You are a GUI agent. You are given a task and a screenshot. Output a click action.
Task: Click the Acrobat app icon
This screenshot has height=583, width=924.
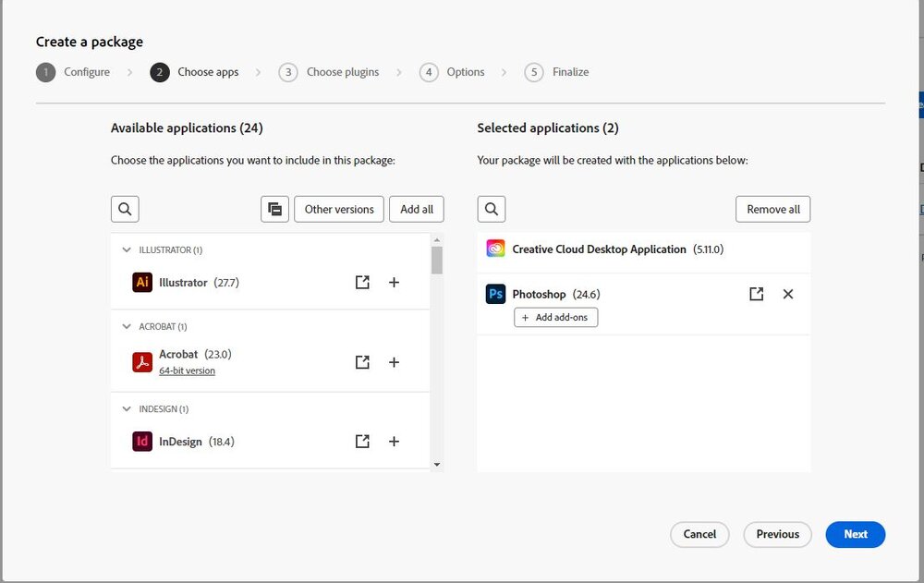(x=142, y=362)
